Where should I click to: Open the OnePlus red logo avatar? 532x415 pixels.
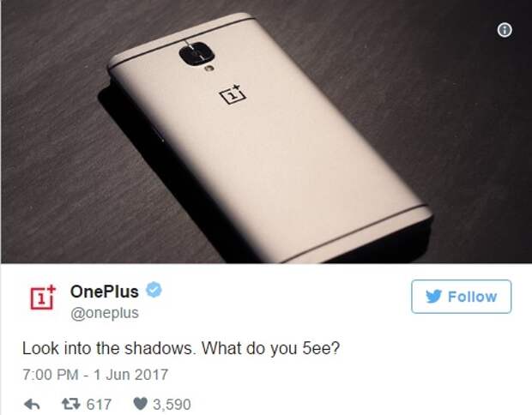pos(42,298)
